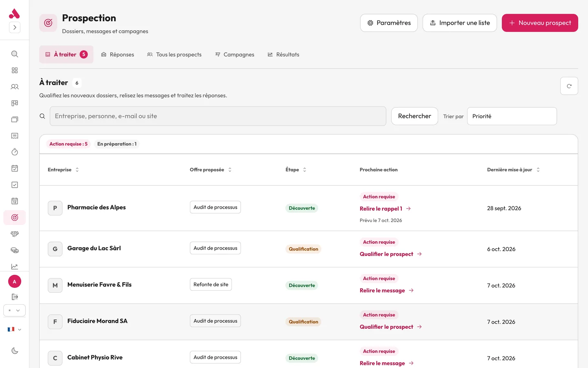Screen dimensions: 588x368
Task: Click the app logo in the sidebar
Action: 14,13
